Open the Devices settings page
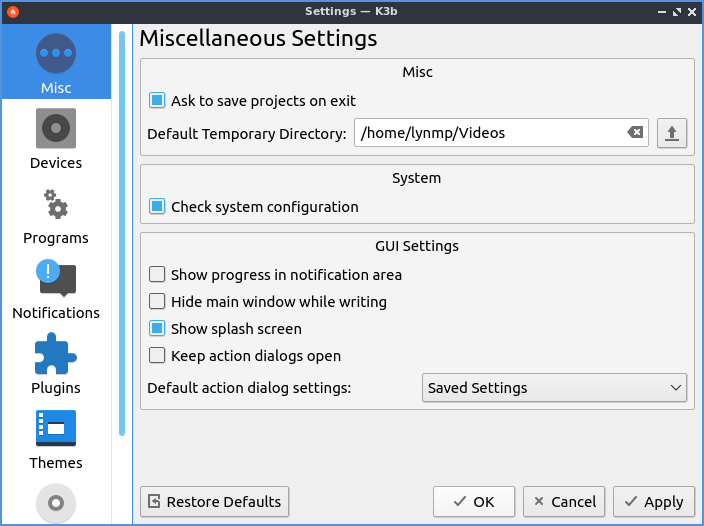Viewport: 704px width, 526px height. 56,129
